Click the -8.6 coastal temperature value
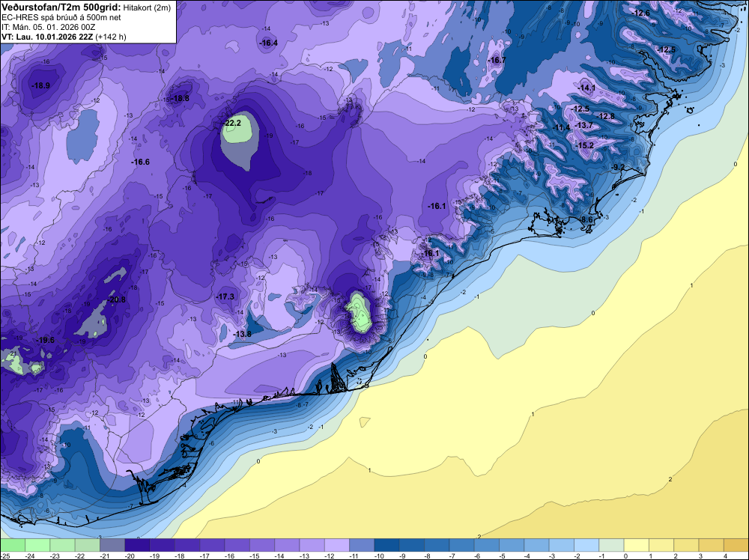The image size is (749, 560). (x=586, y=219)
